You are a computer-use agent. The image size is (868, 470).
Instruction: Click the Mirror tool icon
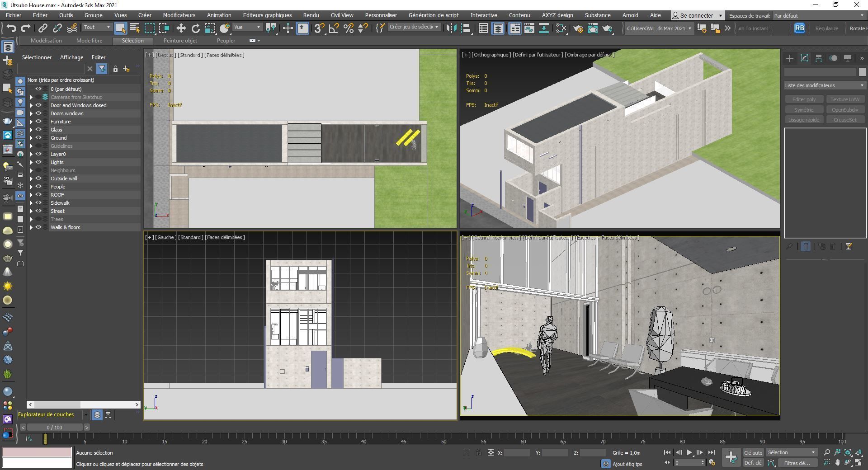pyautogui.click(x=451, y=28)
